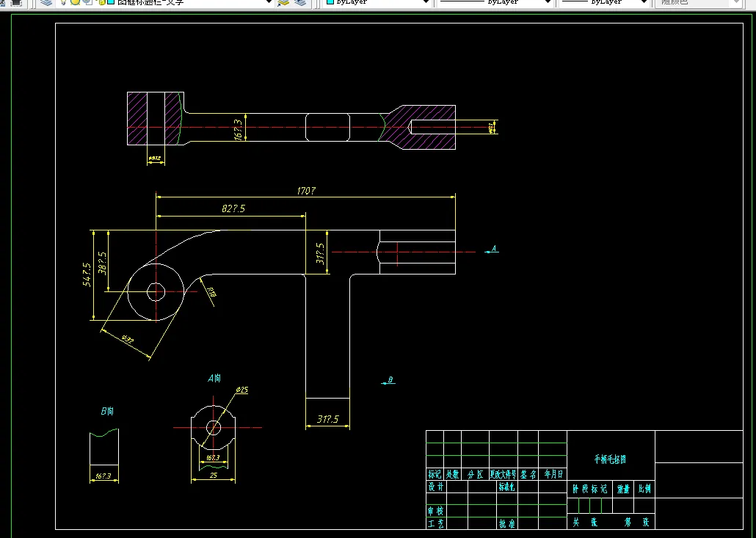756x538 pixels.
Task: Open the color control ByLayer dropdown
Action: (426, 2)
